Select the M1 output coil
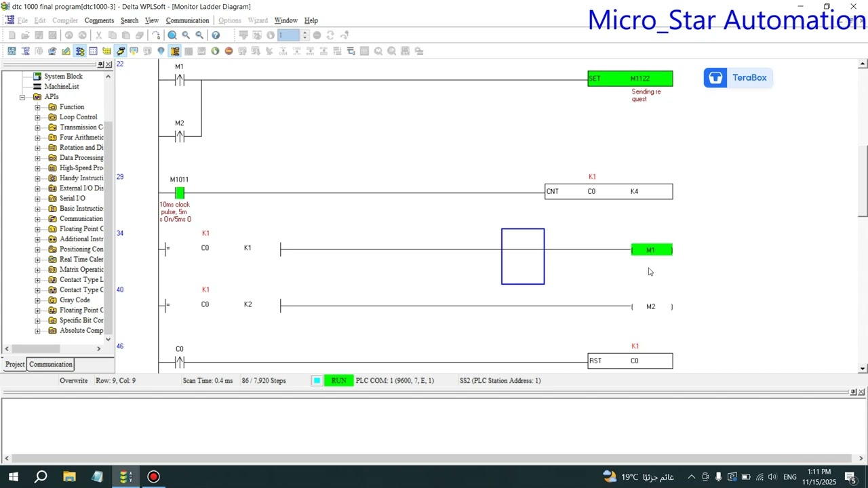This screenshot has height=488, width=868. point(652,250)
